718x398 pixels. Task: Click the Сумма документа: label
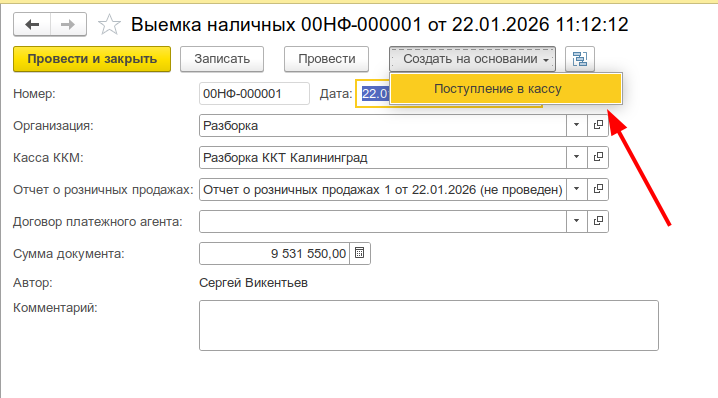click(69, 254)
